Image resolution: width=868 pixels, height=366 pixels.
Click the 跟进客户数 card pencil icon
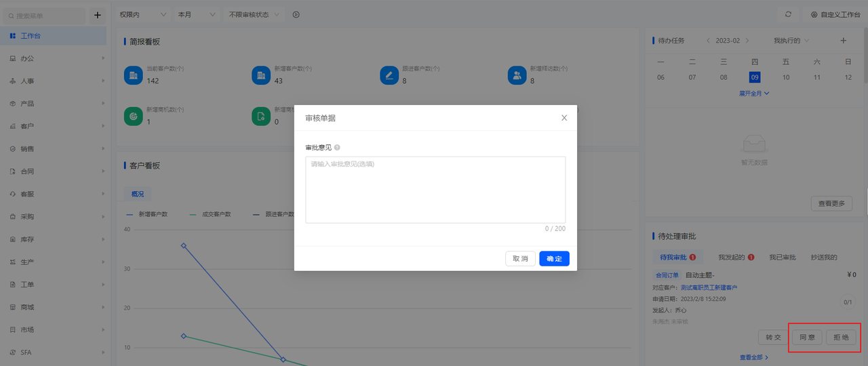389,75
